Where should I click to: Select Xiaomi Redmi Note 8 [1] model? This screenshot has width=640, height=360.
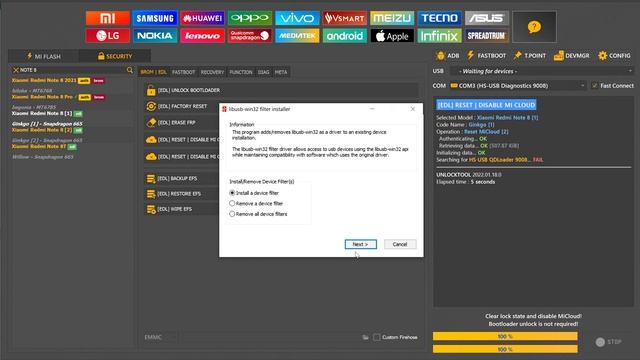[42, 113]
